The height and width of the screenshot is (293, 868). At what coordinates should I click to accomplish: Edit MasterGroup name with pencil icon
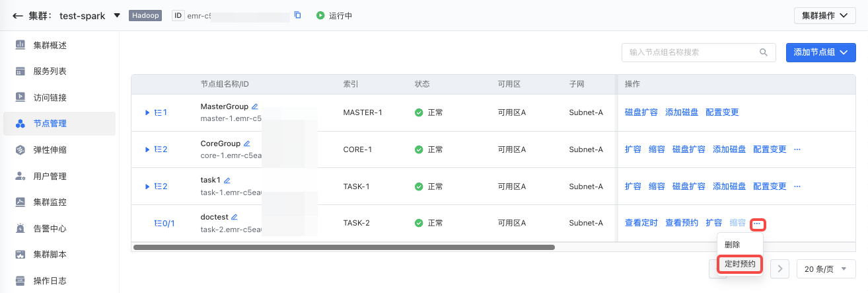click(x=255, y=106)
